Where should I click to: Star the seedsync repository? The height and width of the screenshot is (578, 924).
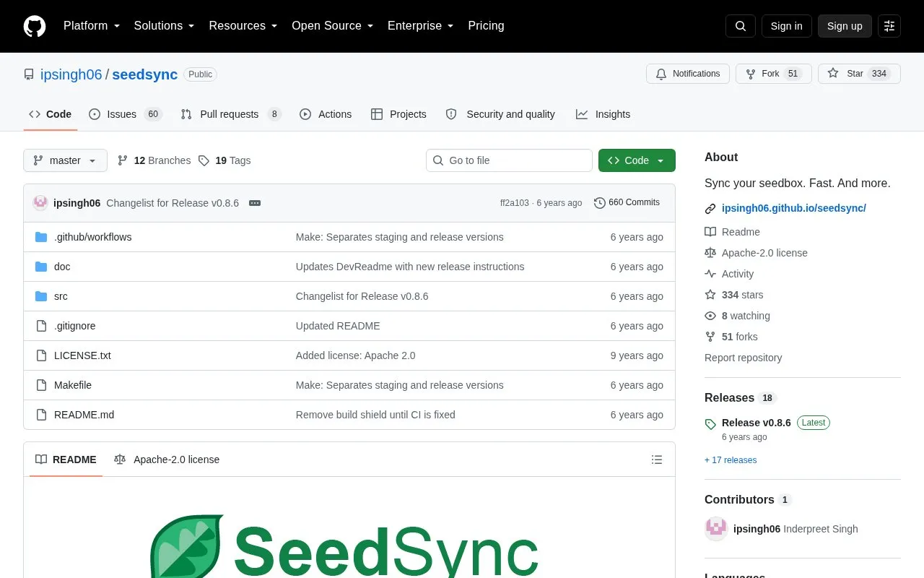click(x=859, y=74)
